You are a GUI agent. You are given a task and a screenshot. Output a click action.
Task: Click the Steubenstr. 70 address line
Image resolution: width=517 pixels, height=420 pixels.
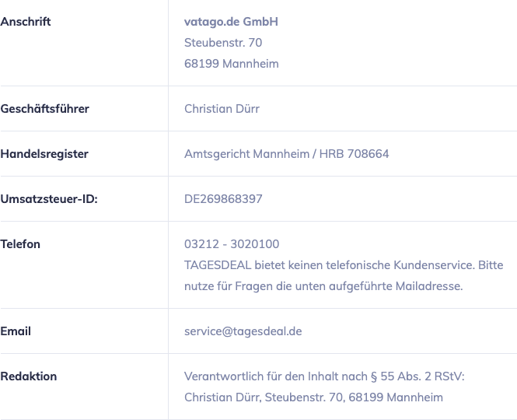click(x=223, y=43)
